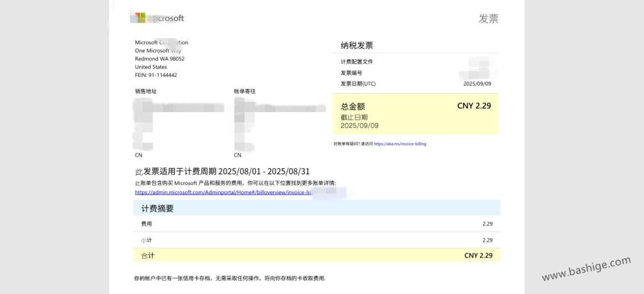This screenshot has width=644, height=294.
Task: Select CNY 2.29 in the 合计 row
Action: click(479, 256)
